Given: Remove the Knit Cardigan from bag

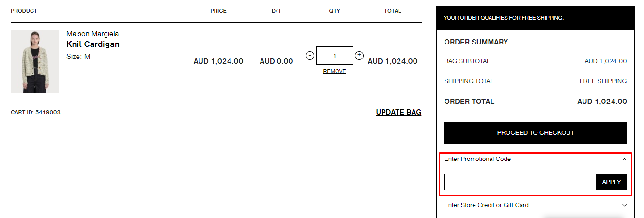Looking at the screenshot, I should (x=335, y=71).
